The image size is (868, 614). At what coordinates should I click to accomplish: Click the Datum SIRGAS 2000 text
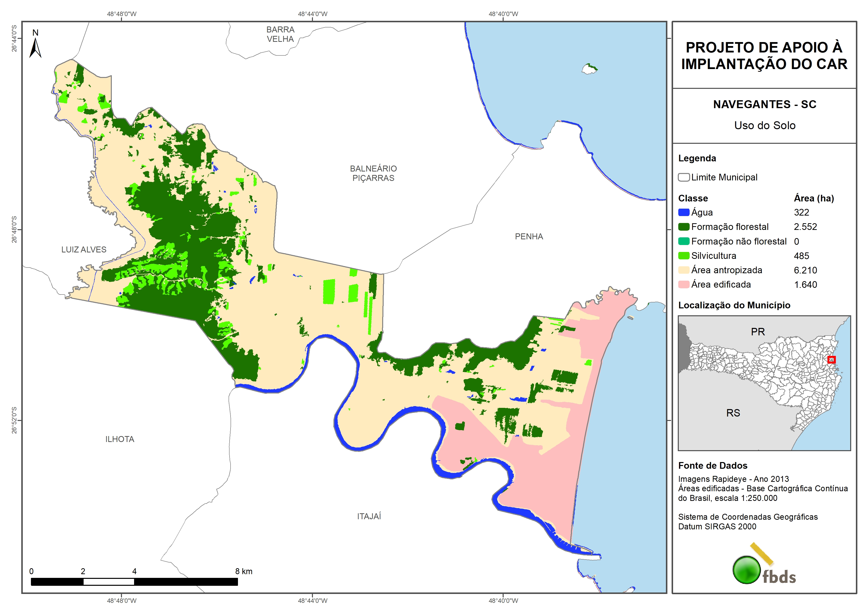pos(717,527)
